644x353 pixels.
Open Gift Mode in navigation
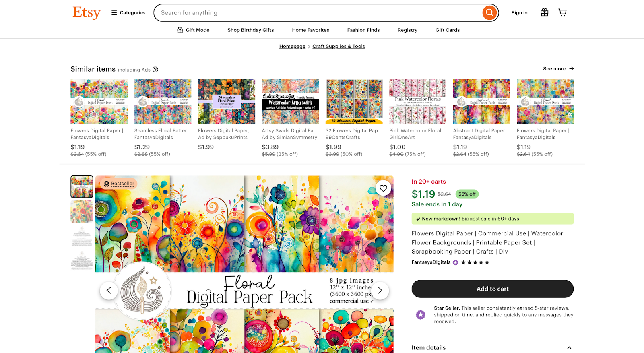pos(193,30)
